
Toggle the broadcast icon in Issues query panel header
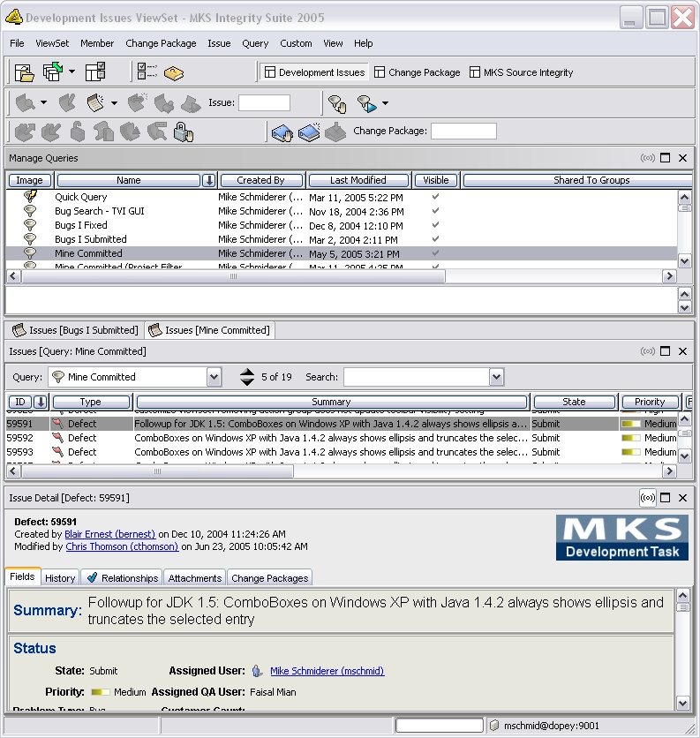(x=648, y=351)
